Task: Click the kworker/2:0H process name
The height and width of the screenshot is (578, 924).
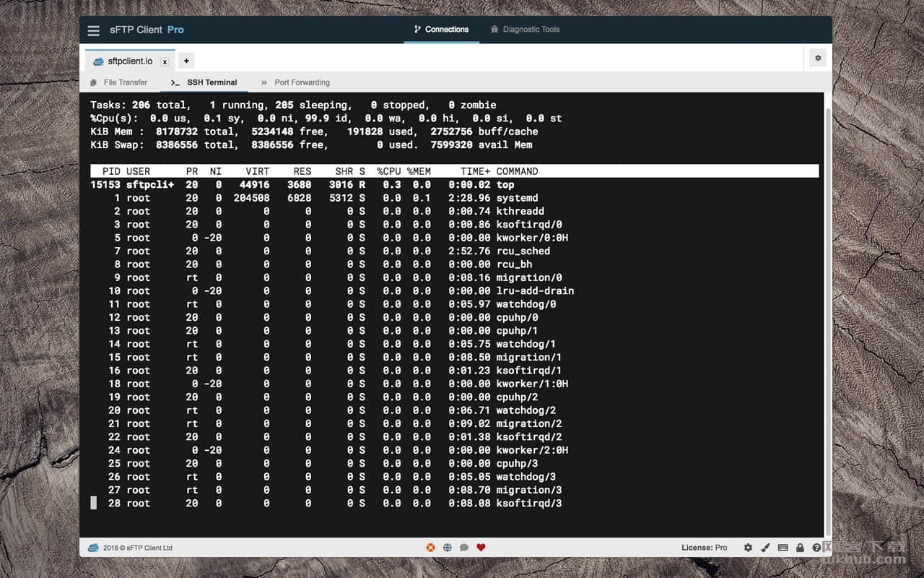Action: (532, 450)
